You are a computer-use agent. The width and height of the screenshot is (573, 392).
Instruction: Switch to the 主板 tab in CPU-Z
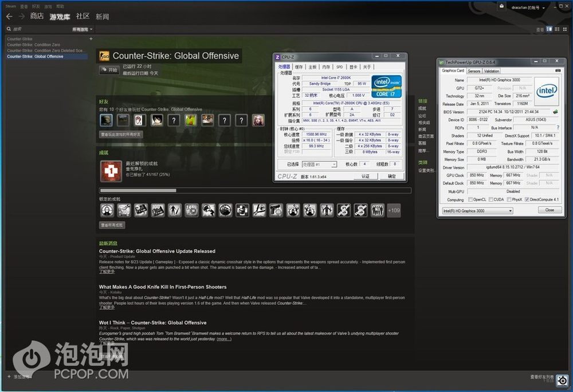[312, 67]
